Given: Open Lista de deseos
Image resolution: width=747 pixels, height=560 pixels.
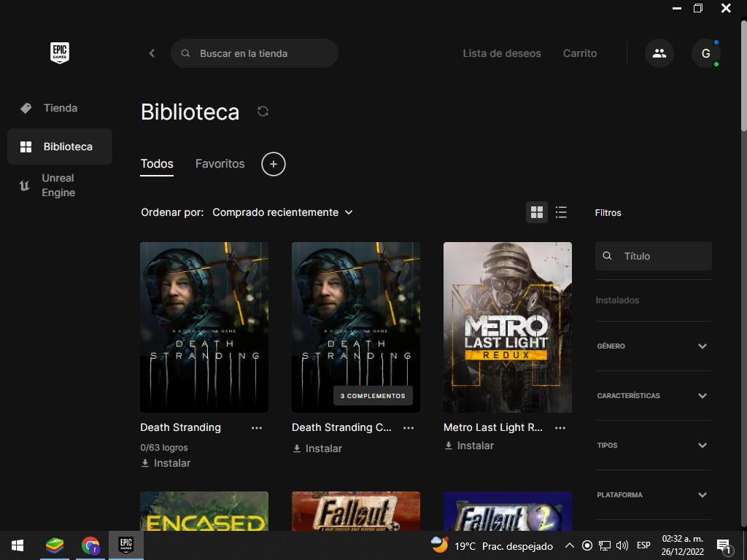Looking at the screenshot, I should 502,53.
